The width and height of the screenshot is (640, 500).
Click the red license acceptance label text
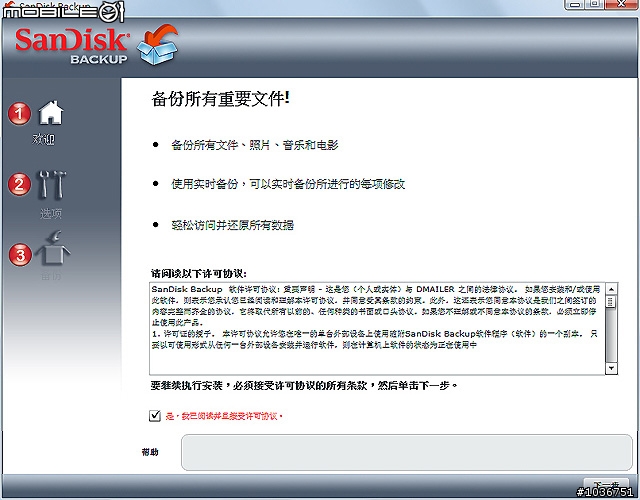coord(224,416)
